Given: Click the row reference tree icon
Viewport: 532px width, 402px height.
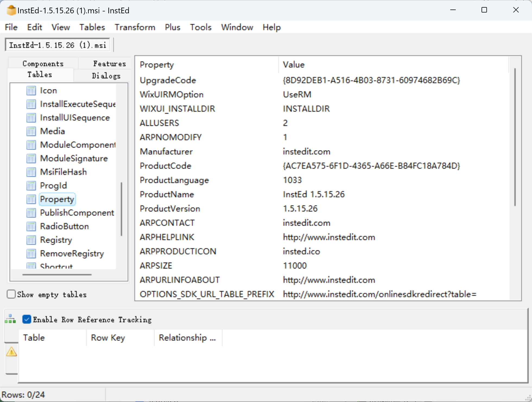Looking at the screenshot, I should 10,319.
